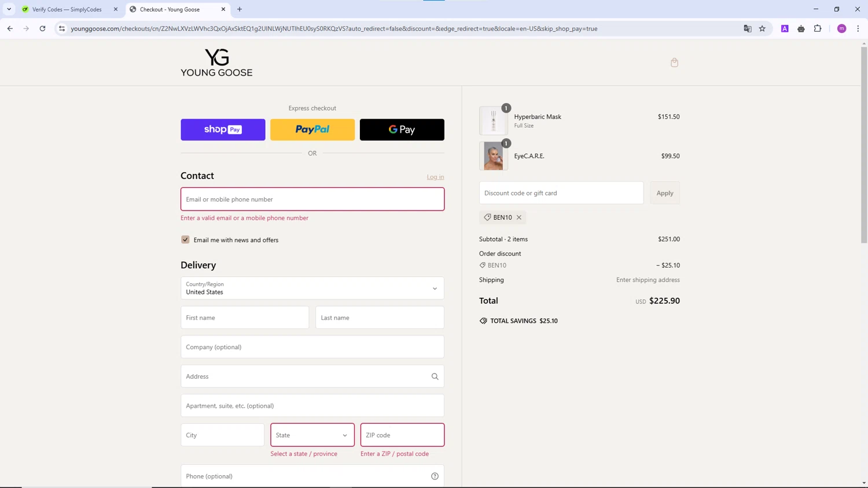Close the Verify Codes SimplyCodes tab
The height and width of the screenshot is (488, 868).
(x=116, y=9)
